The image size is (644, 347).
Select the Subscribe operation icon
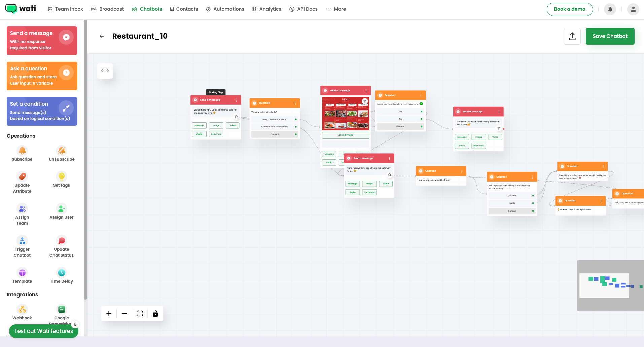point(22,151)
